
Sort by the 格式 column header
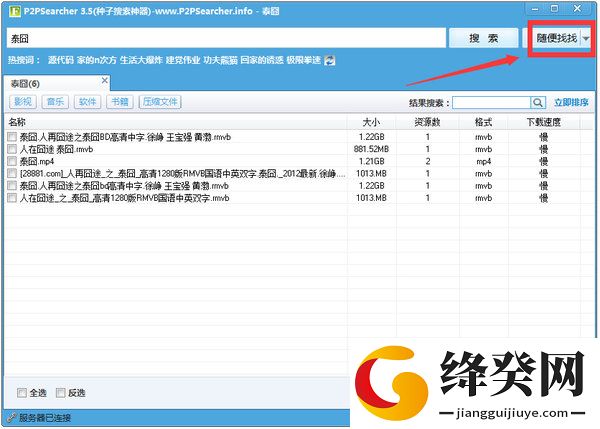click(483, 122)
